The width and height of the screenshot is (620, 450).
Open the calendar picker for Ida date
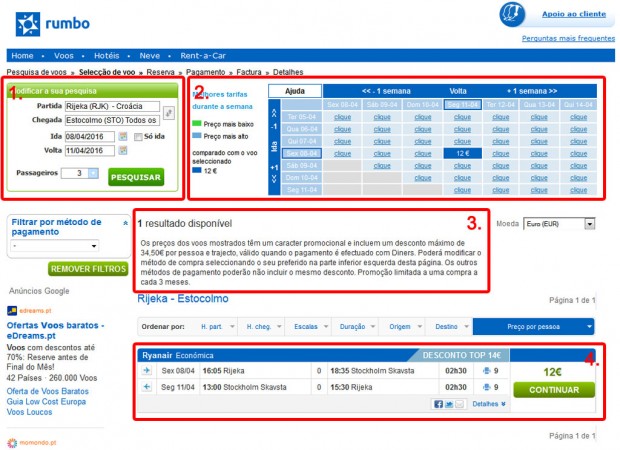(122, 136)
